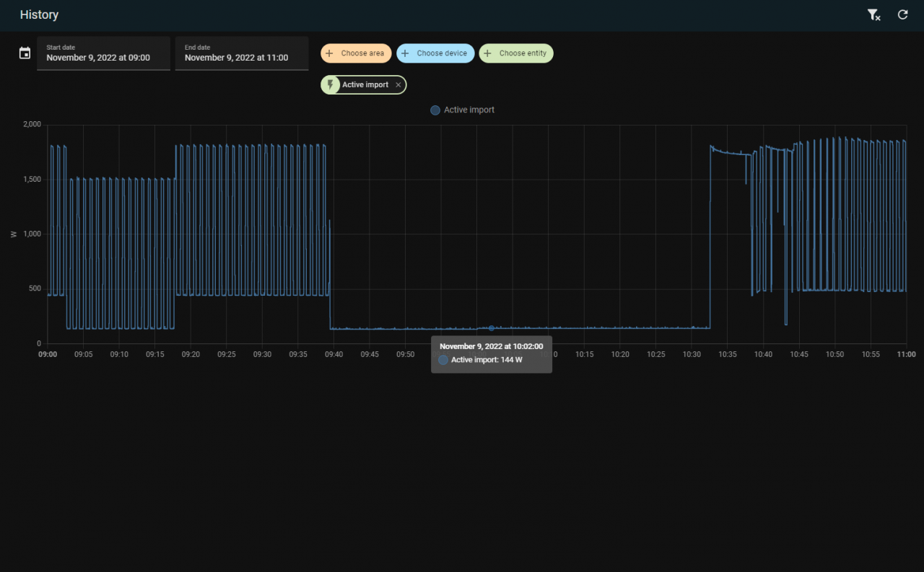Click the legend color dot for Active import
Screen dimensions: 924x572
(435, 110)
